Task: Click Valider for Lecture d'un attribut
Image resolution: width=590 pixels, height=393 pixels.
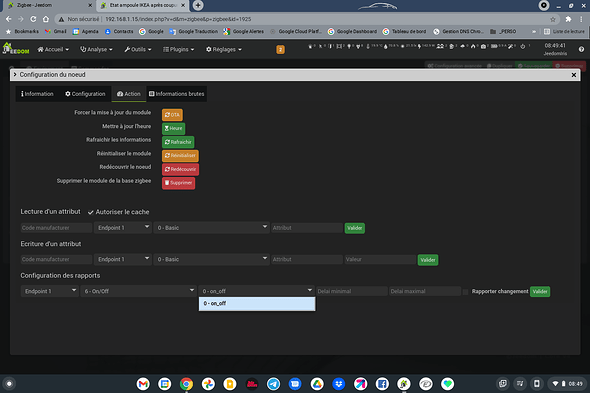Action: tap(354, 228)
